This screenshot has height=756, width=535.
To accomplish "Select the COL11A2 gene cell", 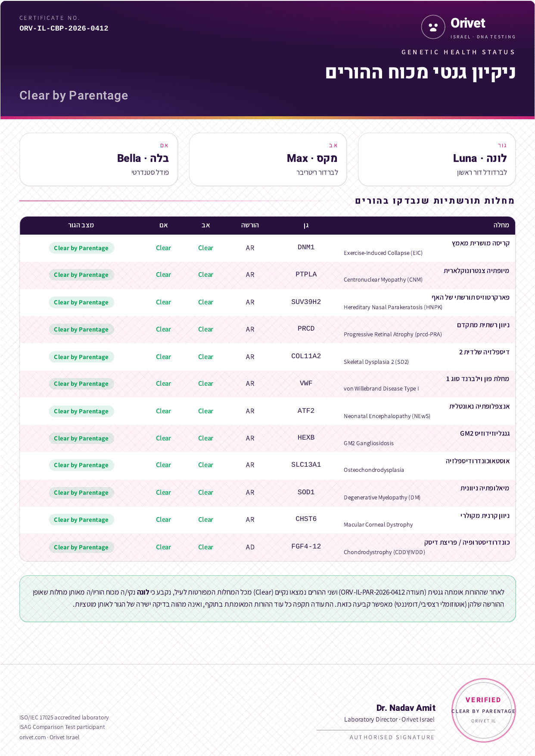I will [x=306, y=356].
